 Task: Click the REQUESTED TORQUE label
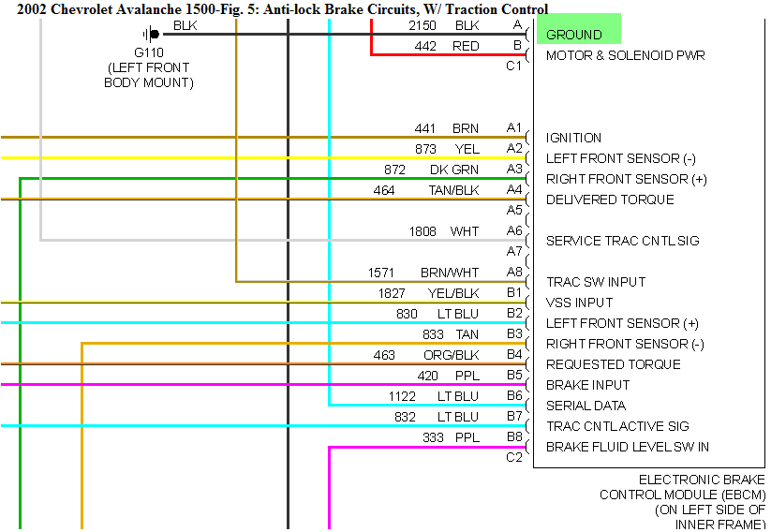pyautogui.click(x=613, y=364)
